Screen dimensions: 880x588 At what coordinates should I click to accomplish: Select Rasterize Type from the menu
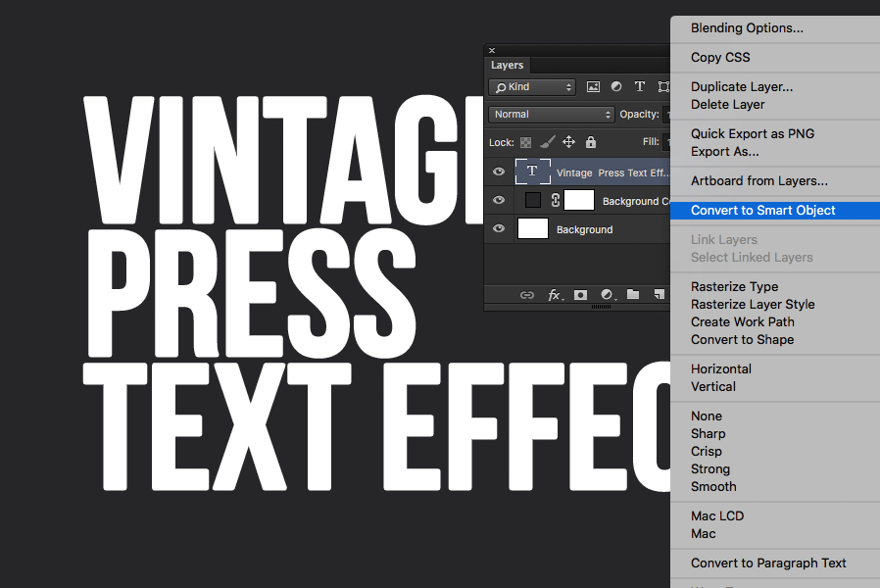pos(734,286)
